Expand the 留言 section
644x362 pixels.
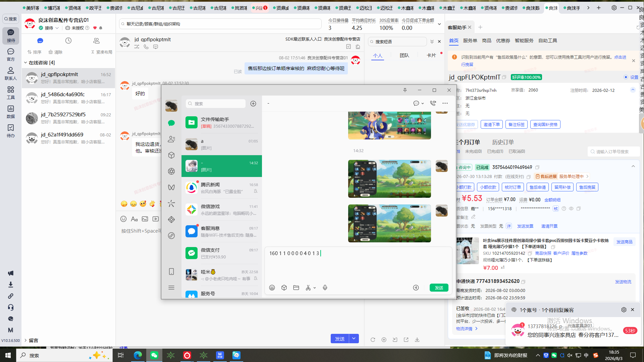click(25, 341)
